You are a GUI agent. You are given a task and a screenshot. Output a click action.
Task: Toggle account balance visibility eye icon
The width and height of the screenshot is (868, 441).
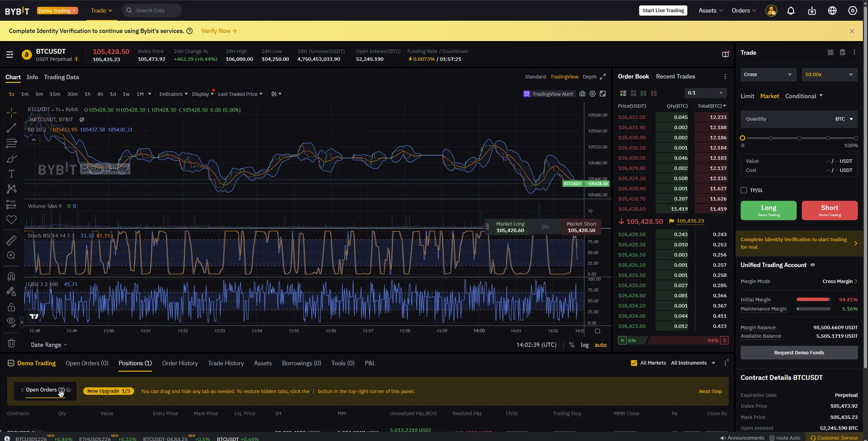812,265
